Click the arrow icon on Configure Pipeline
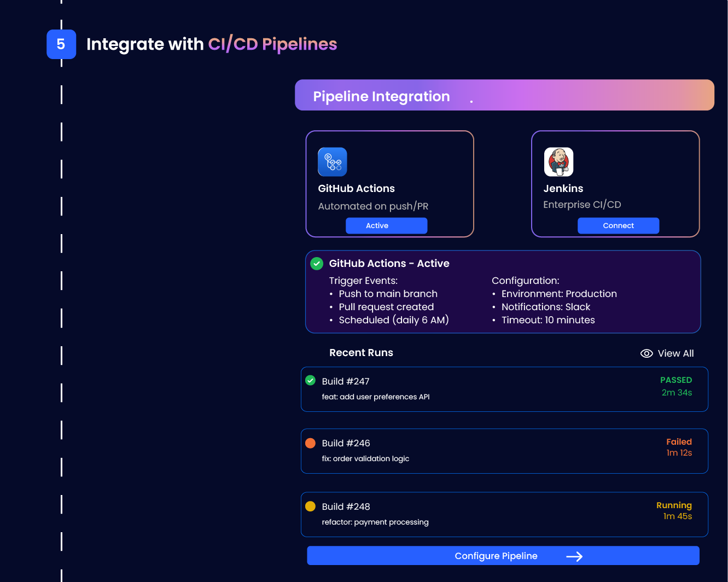This screenshot has width=728, height=582. pyautogui.click(x=574, y=556)
